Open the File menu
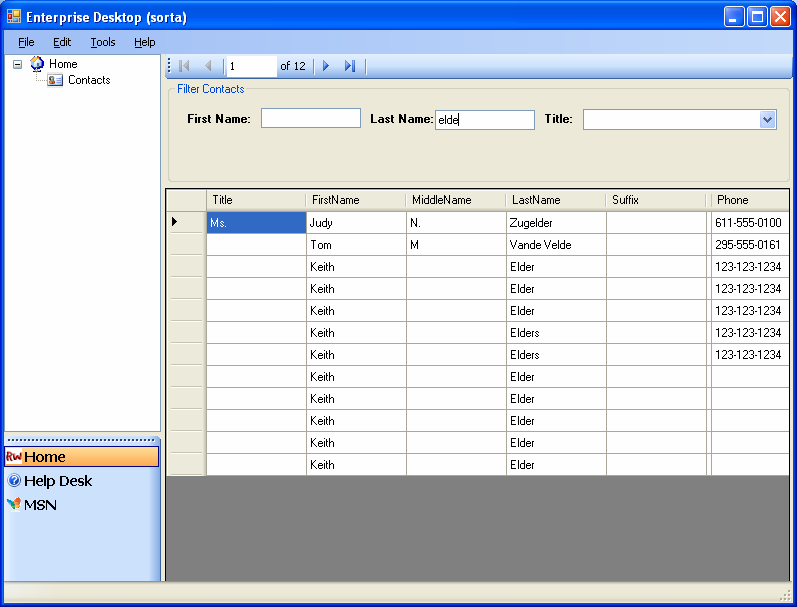The width and height of the screenshot is (797, 607). (26, 42)
